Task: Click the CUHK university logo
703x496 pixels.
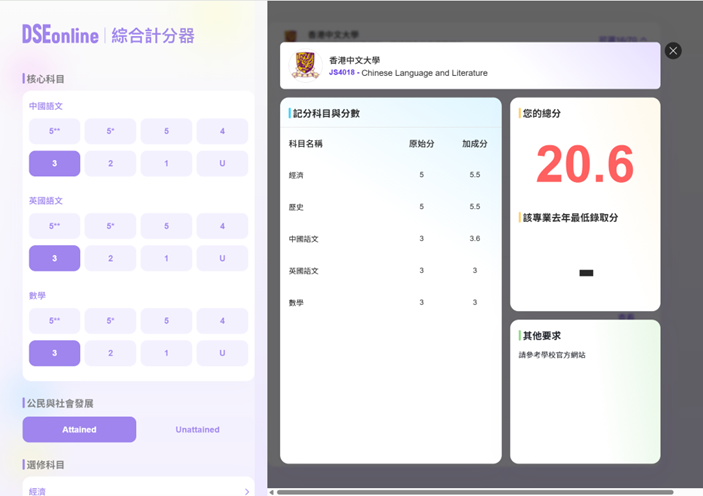Action: tap(304, 66)
